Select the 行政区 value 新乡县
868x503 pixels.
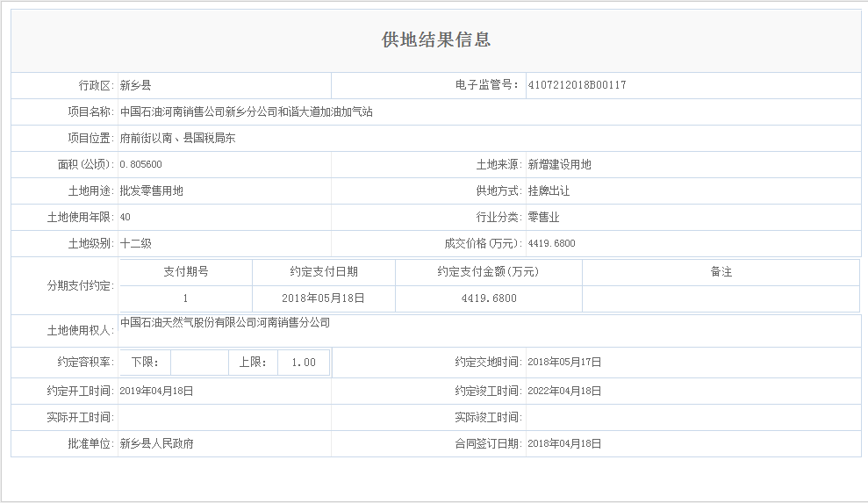point(136,85)
